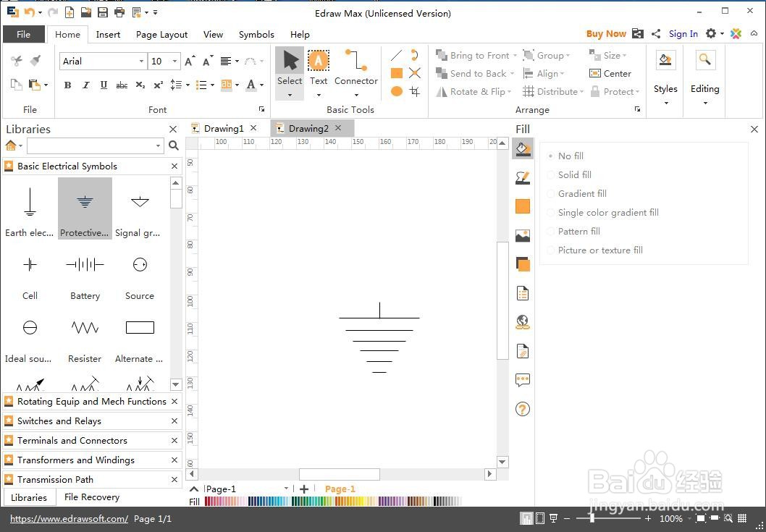Click the zoom slider handle
This screenshot has width=766, height=532.
click(592, 518)
